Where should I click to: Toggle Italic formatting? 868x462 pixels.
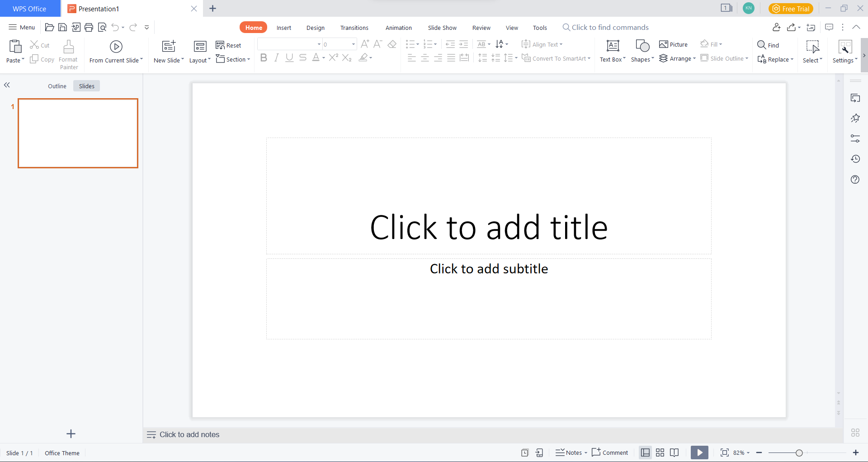coord(276,57)
